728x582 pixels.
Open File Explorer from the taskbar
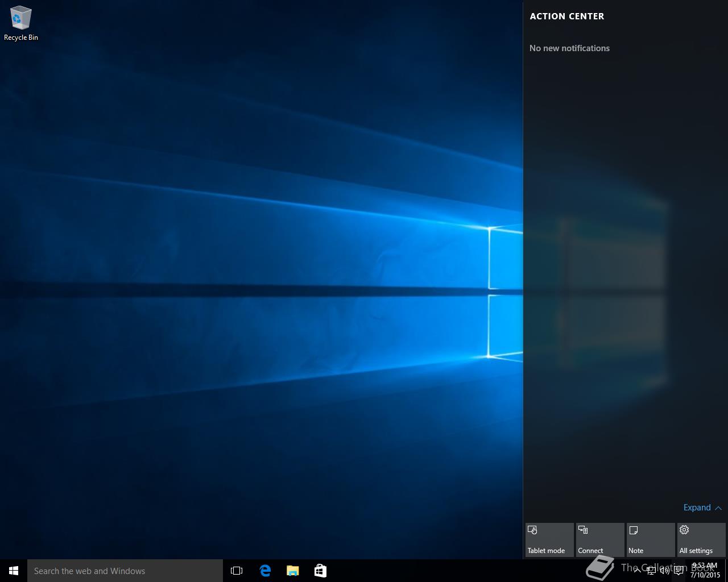pyautogui.click(x=292, y=571)
